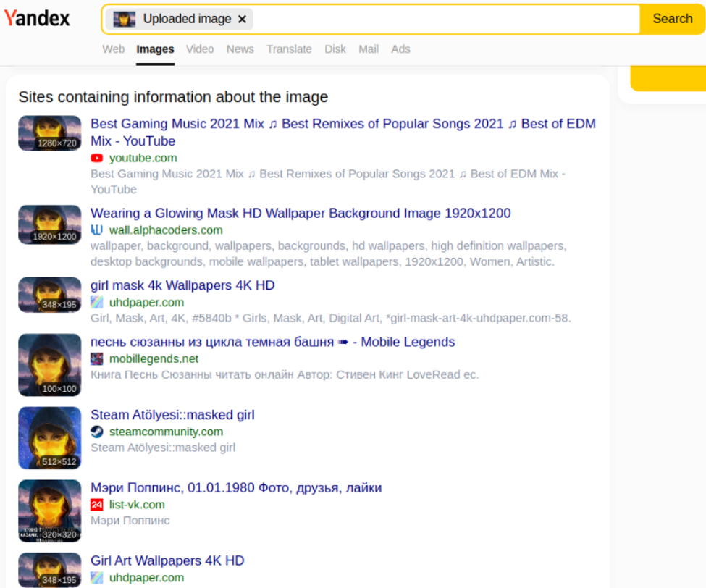Image resolution: width=706 pixels, height=588 pixels.
Task: Click the yellow Search button
Action: click(x=673, y=19)
